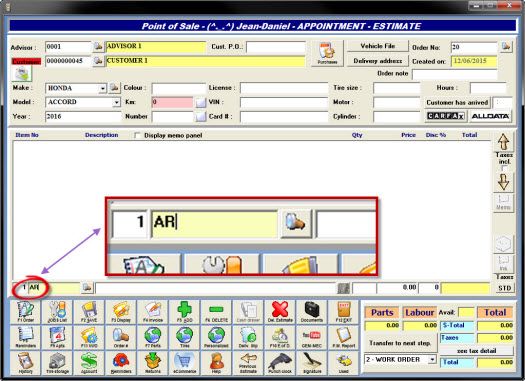
Task: Go to Previous estimate arrow icon
Action: coord(248,363)
